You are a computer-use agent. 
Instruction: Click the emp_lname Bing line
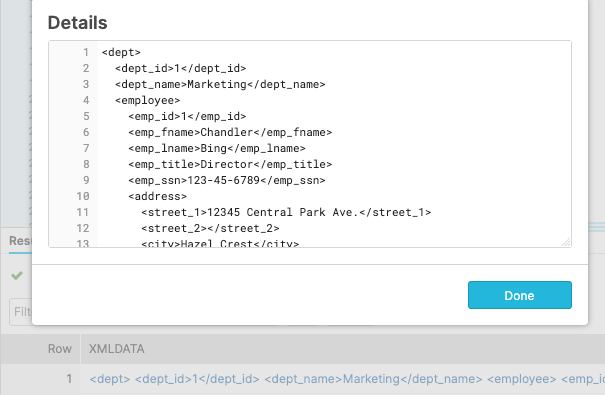pyautogui.click(x=217, y=148)
